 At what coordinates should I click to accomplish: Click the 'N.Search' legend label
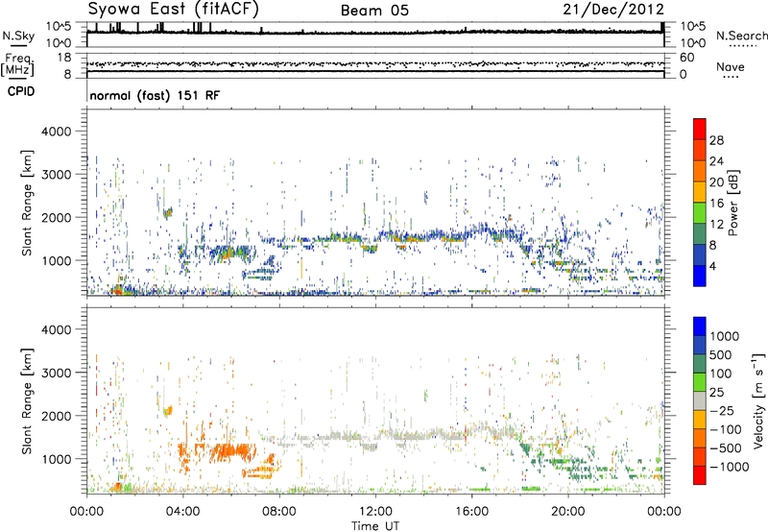[741, 36]
